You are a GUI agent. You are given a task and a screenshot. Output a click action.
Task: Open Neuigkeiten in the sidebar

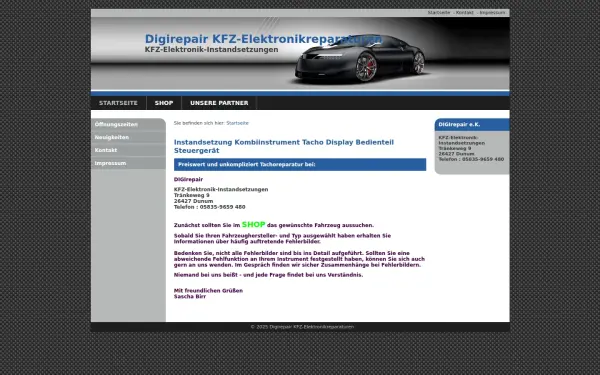tap(128, 137)
